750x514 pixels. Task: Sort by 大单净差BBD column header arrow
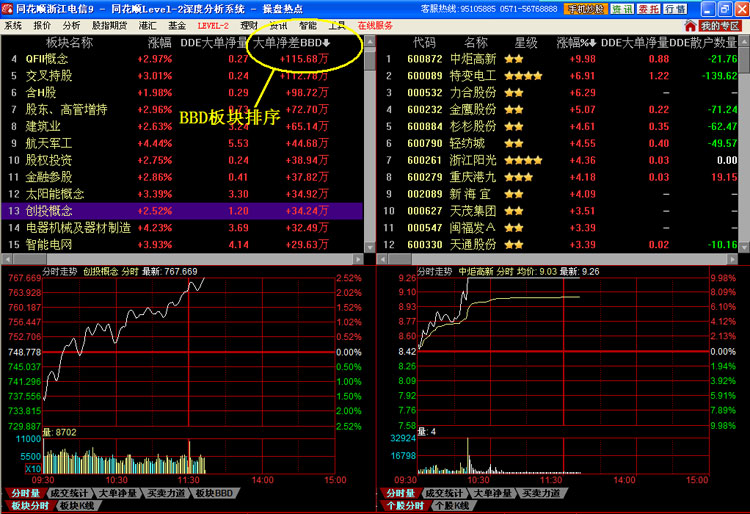tap(326, 43)
